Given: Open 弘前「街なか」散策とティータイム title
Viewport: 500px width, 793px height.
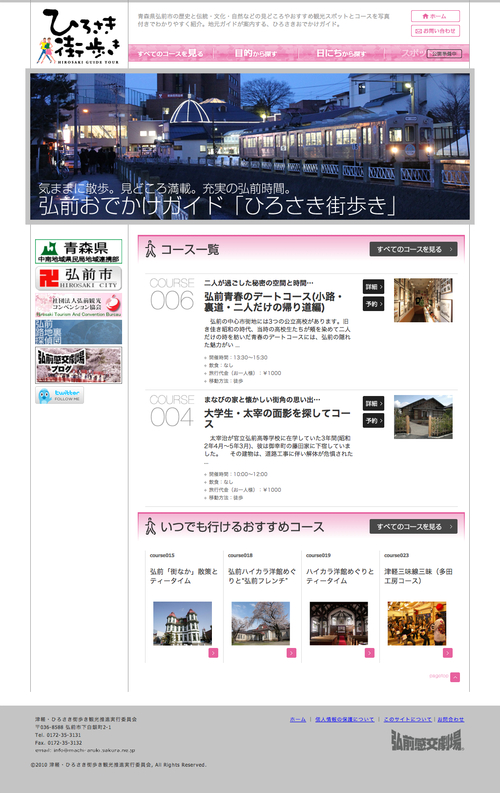Looking at the screenshot, I should coord(184,576).
